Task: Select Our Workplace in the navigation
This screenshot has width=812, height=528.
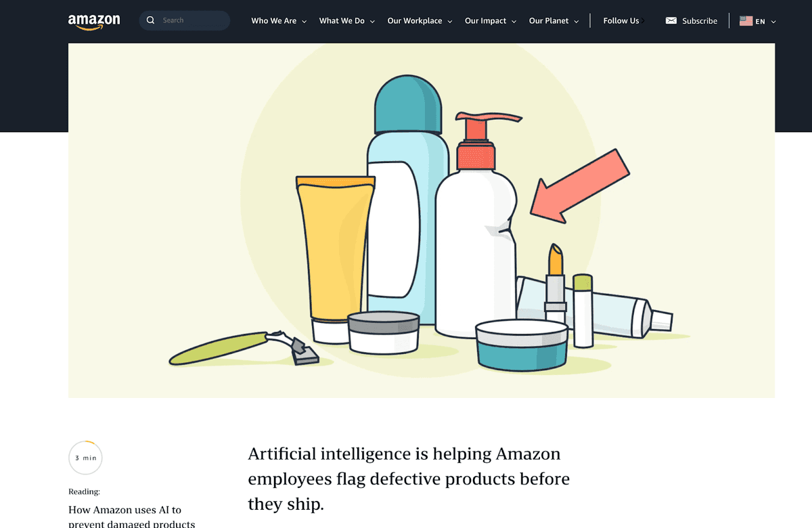Action: pyautogui.click(x=414, y=21)
